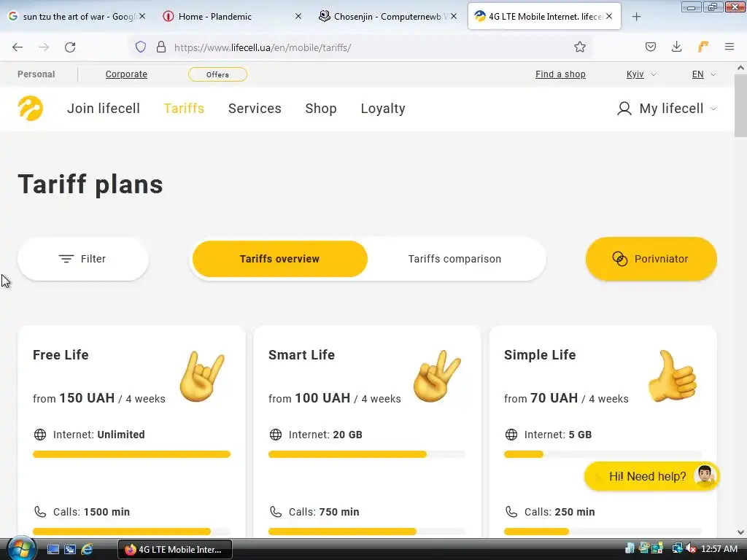Click the Simple Life internet progress bar
Screen dimensions: 747x560
click(x=603, y=454)
